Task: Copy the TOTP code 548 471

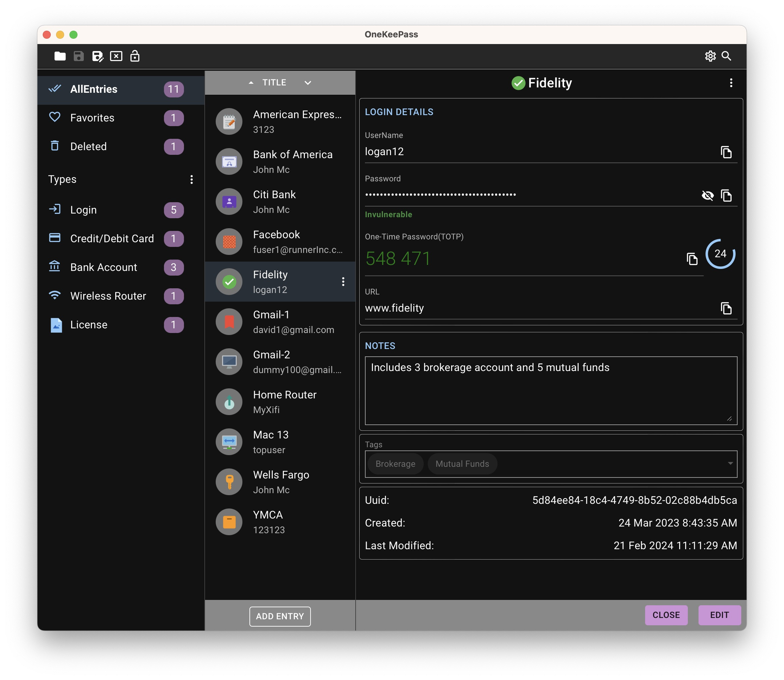Action: pos(692,259)
